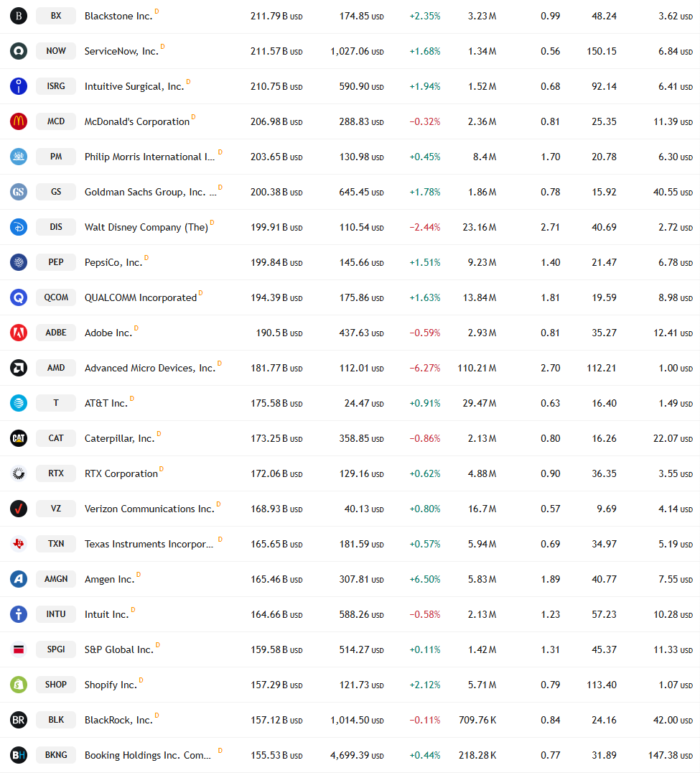
Task: Open the QCOM ticker symbol
Action: [56, 297]
